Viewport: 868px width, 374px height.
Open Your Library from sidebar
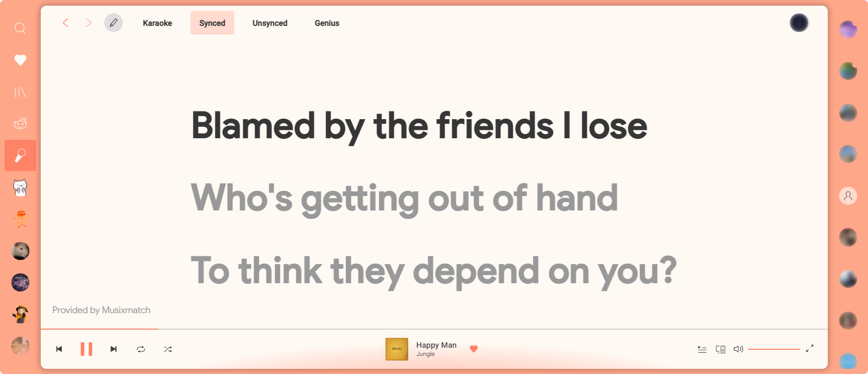20,92
